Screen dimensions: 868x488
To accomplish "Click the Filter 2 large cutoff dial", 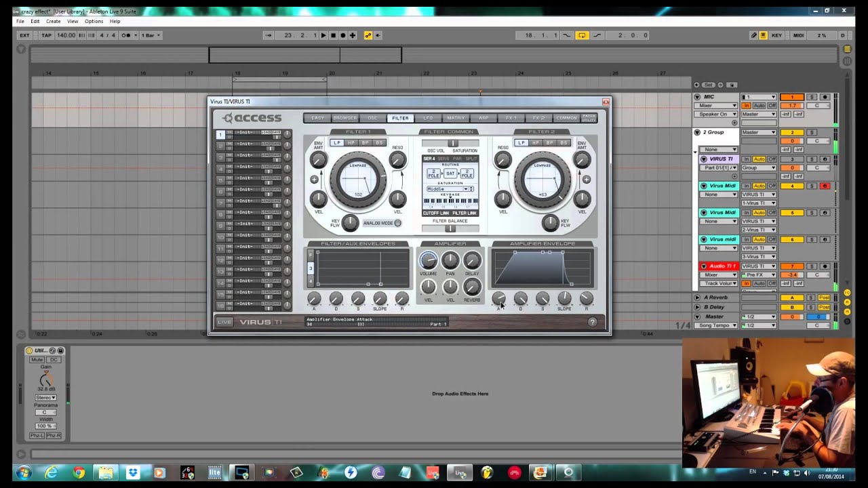I will point(542,180).
